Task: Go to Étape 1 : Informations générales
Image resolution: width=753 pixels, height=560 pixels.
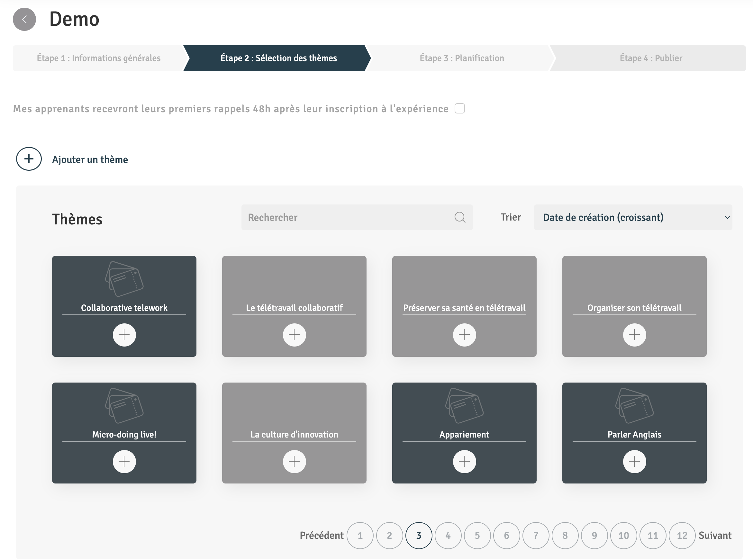Action: point(99,58)
